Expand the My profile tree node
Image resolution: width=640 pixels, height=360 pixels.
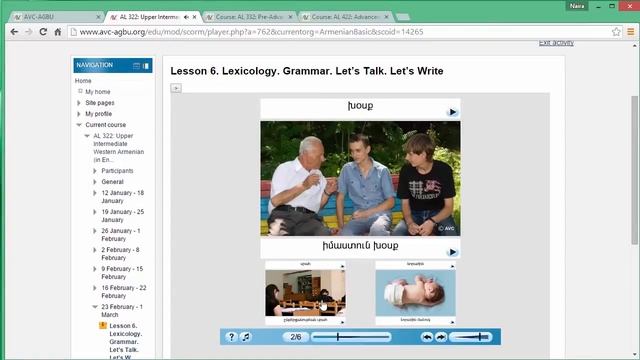[79, 114]
